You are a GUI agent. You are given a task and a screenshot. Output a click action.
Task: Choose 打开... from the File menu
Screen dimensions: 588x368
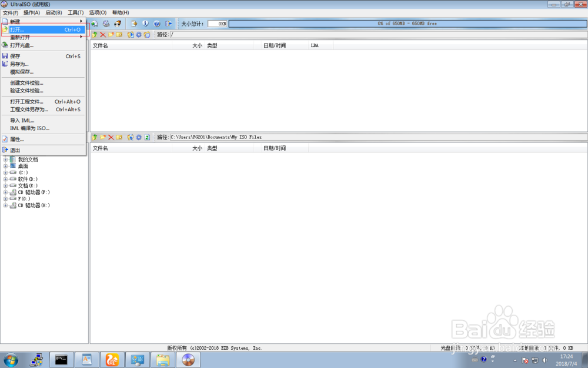point(43,29)
